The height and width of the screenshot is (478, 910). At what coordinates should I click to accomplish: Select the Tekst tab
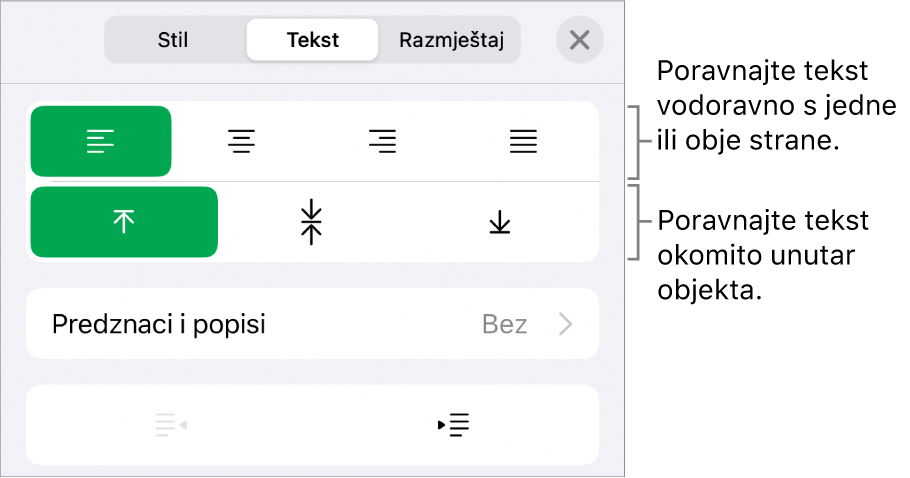pos(312,41)
